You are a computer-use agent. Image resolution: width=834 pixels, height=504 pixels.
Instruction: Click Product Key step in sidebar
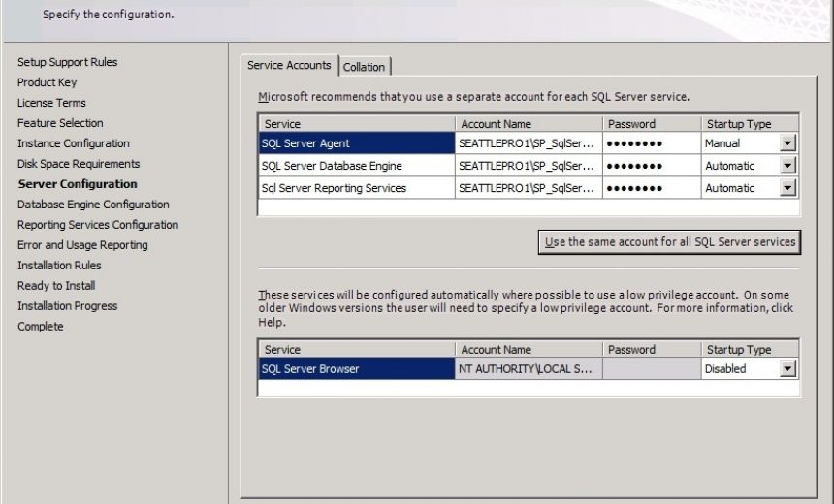[47, 82]
